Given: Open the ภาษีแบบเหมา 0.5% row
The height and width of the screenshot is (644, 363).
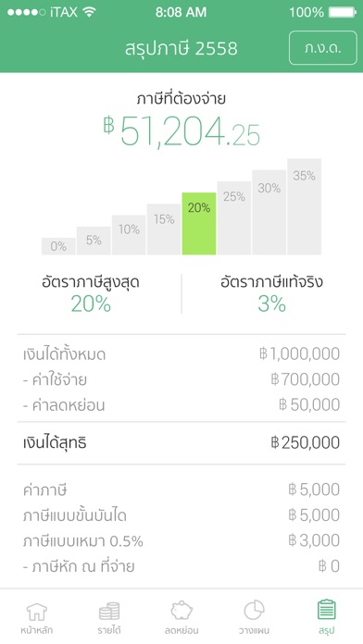Looking at the screenshot, I should (181, 541).
